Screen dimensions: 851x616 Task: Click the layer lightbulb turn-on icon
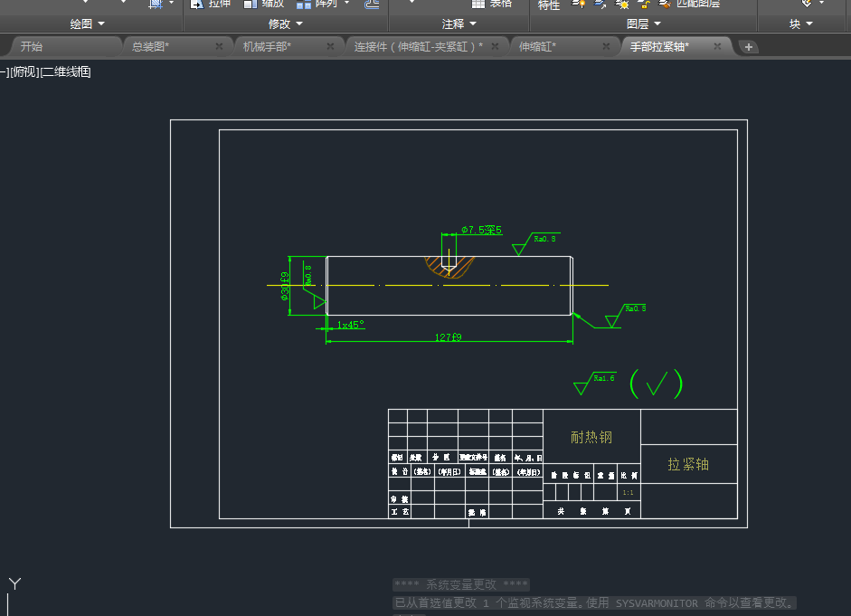click(579, 4)
